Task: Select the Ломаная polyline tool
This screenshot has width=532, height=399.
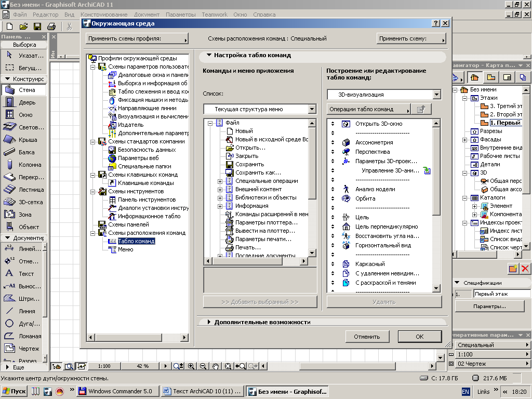Action: tap(21, 336)
